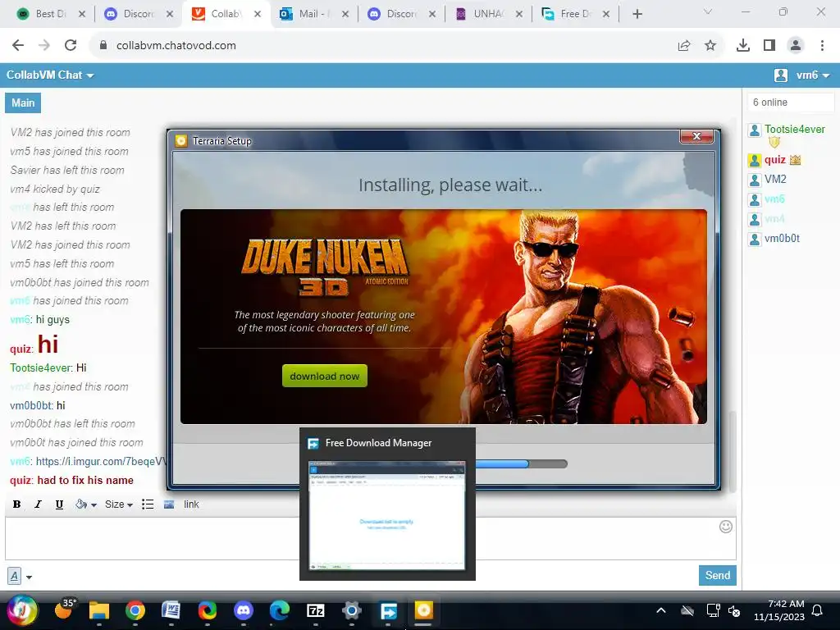The image size is (840, 630).
Task: Switch to the Free D browser tab
Action: click(574, 14)
